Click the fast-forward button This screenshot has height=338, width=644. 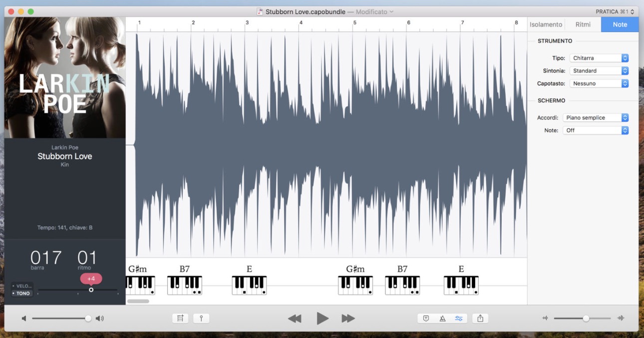[x=348, y=318]
